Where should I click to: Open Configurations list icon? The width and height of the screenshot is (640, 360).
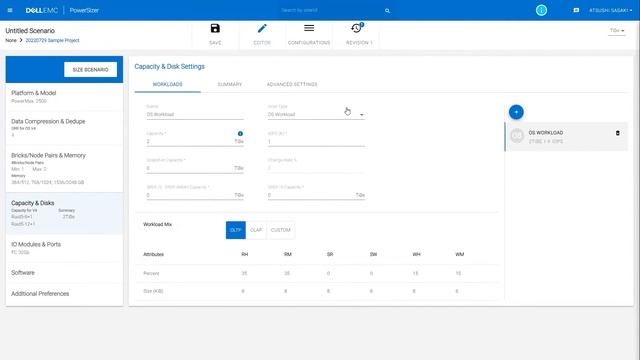coord(309,28)
